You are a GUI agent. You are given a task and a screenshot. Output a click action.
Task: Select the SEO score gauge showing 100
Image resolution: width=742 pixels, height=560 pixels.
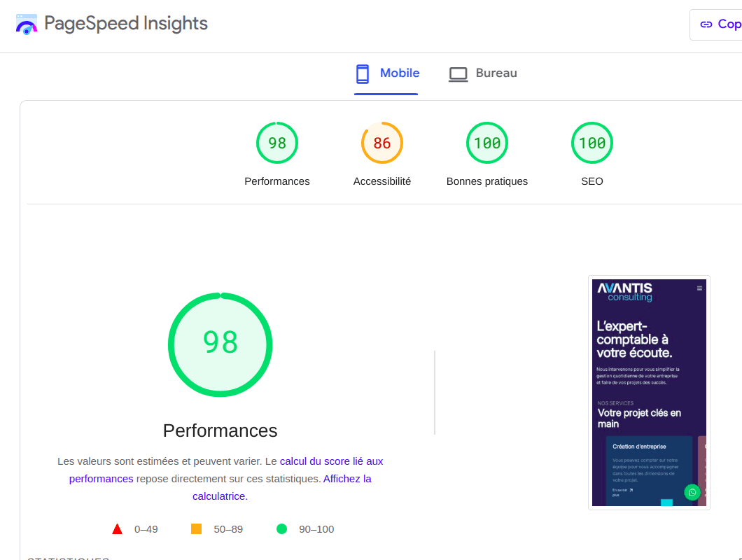pos(591,143)
